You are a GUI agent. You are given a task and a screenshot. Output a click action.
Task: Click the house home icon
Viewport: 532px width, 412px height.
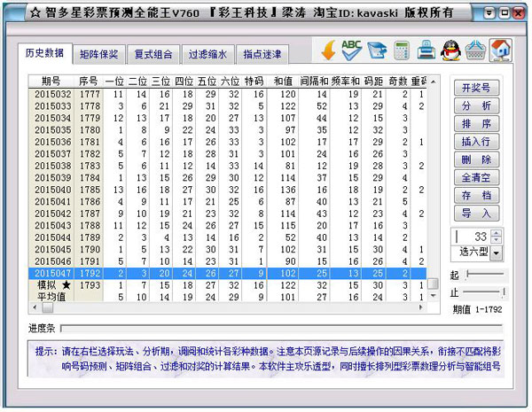tap(501, 51)
